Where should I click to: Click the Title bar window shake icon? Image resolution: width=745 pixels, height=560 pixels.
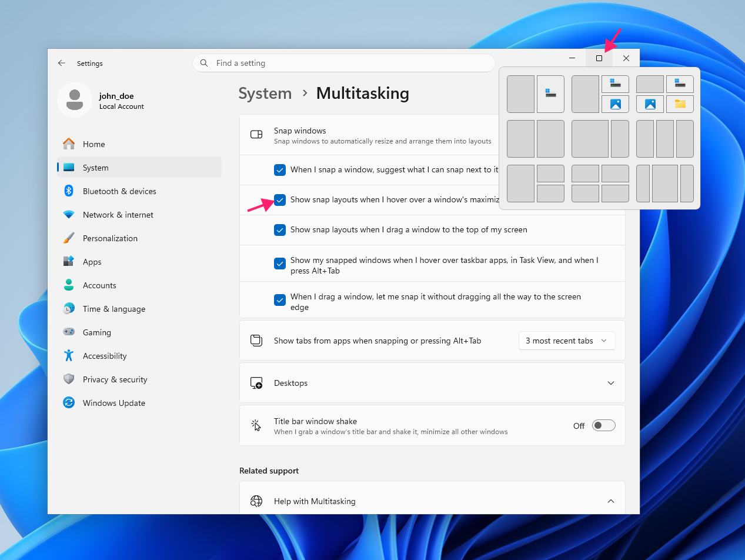(256, 425)
